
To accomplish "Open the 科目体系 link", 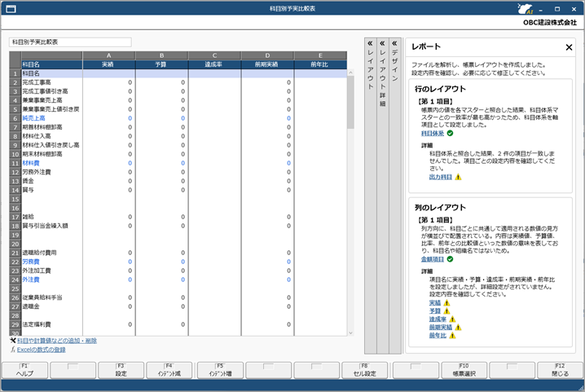I will (x=433, y=134).
